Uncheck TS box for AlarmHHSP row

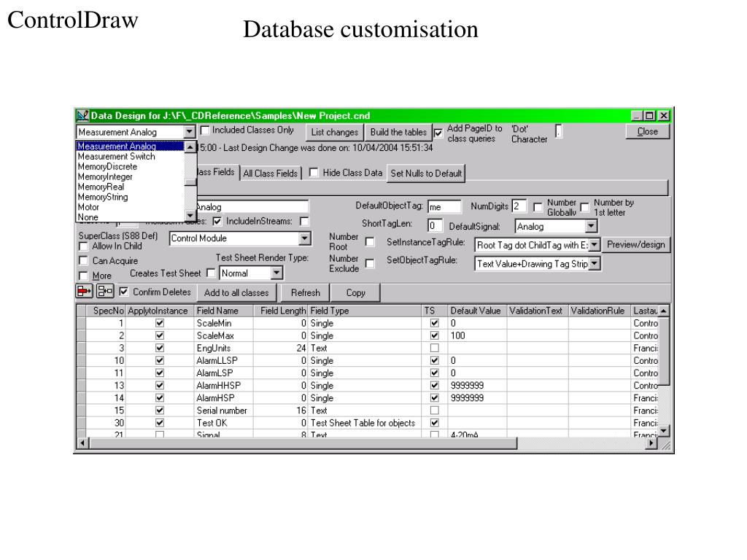pyautogui.click(x=435, y=385)
